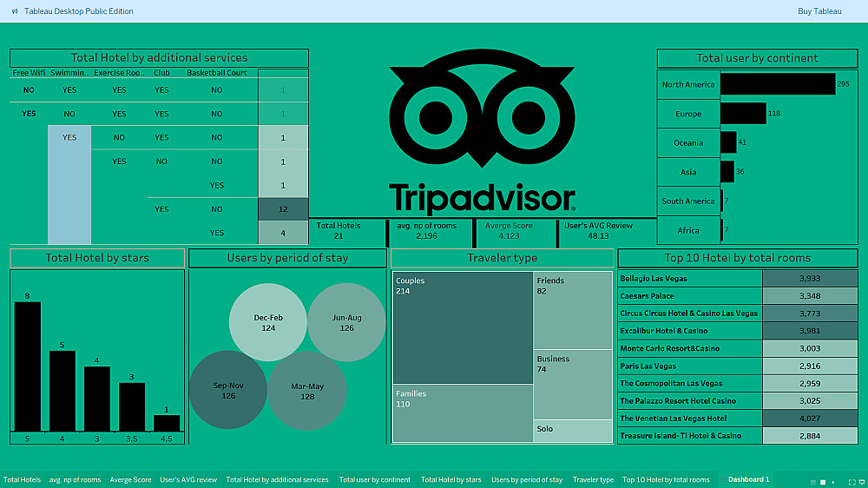868x488 pixels.
Task: Select the Dec-Feb bubble
Action: [x=268, y=322]
